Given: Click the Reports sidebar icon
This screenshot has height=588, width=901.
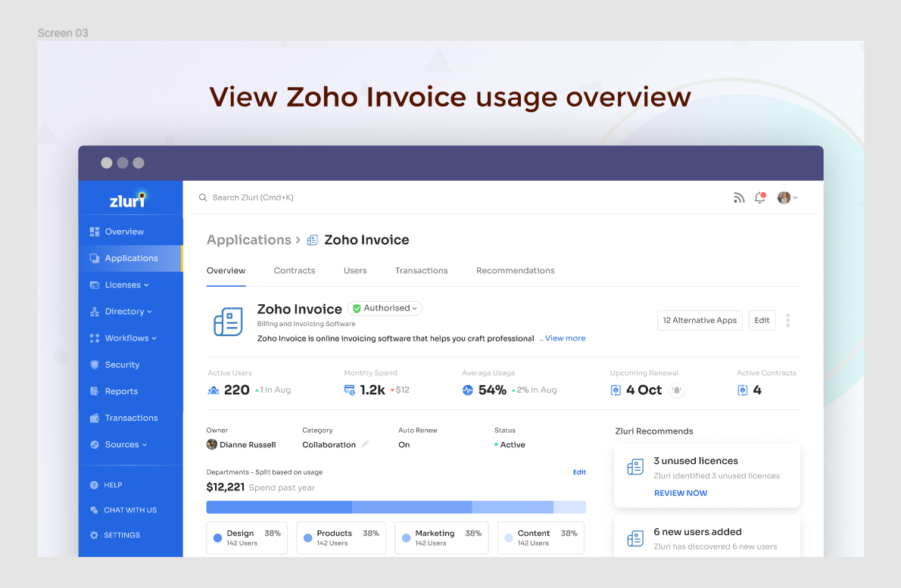Looking at the screenshot, I should [94, 391].
